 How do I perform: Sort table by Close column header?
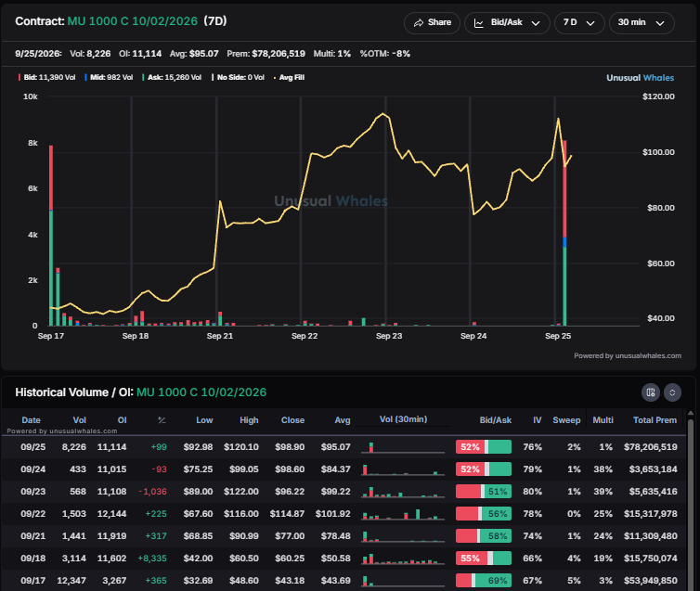(x=292, y=419)
